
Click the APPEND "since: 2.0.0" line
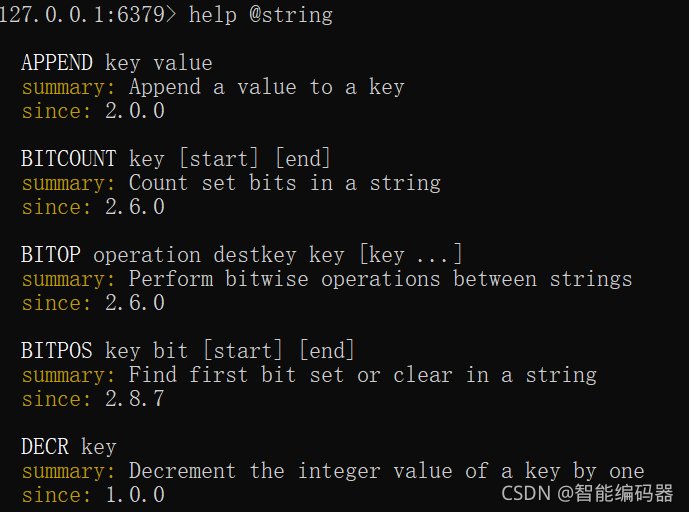coord(93,111)
